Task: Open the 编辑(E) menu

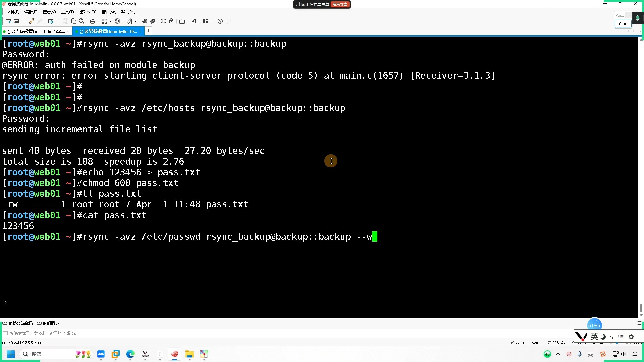Action: click(31, 12)
